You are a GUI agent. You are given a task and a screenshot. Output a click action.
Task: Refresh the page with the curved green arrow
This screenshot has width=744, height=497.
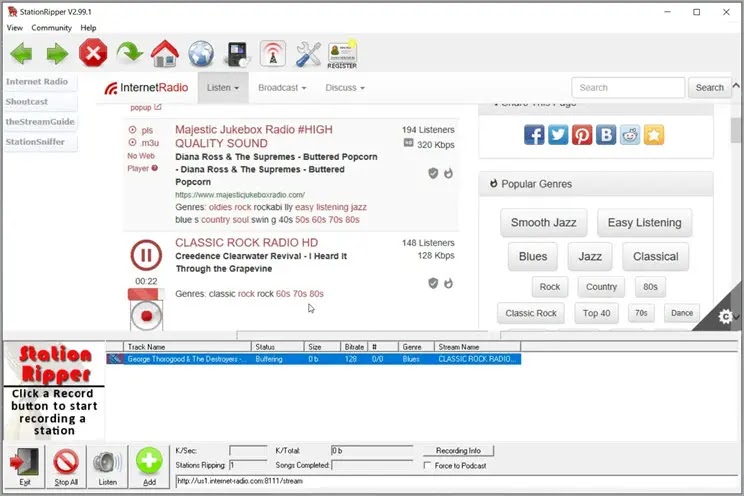coord(130,53)
